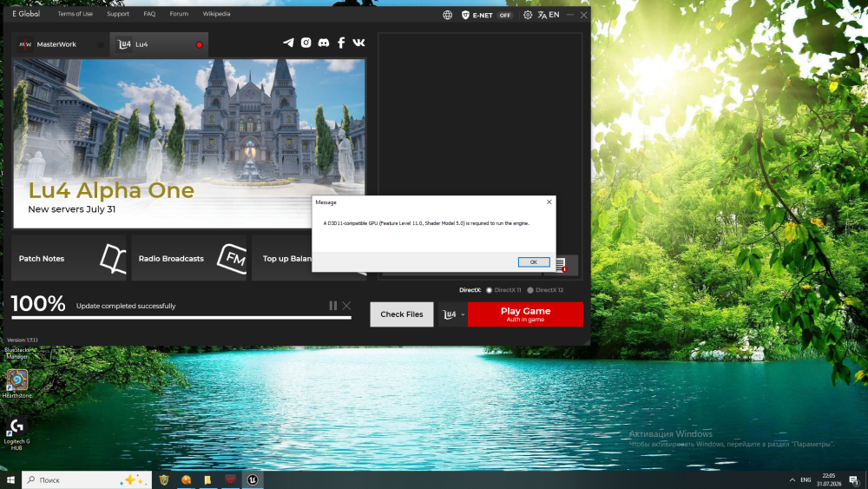Image resolution: width=868 pixels, height=489 pixels.
Task: Open the Facebook social link
Action: click(341, 43)
